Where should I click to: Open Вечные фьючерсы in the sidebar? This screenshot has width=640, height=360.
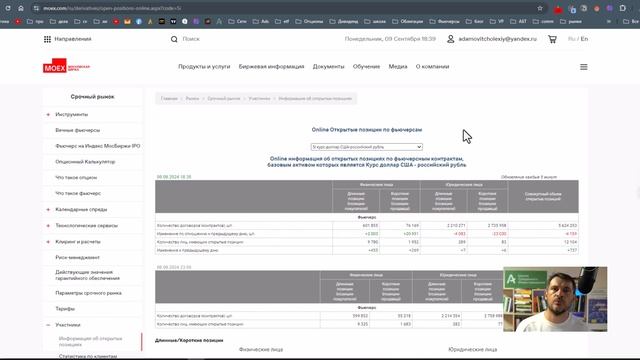pyautogui.click(x=78, y=130)
